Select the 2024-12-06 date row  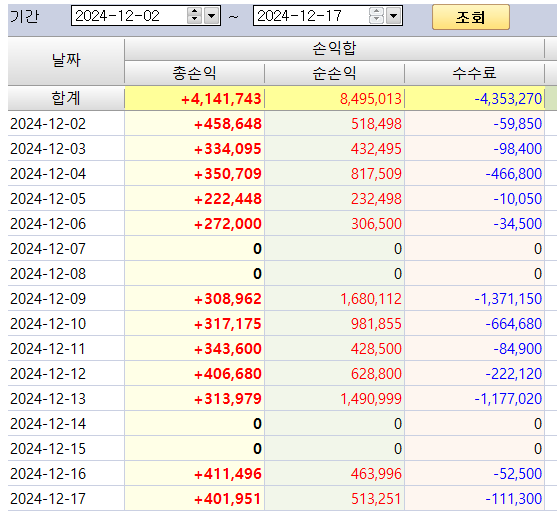click(48, 224)
